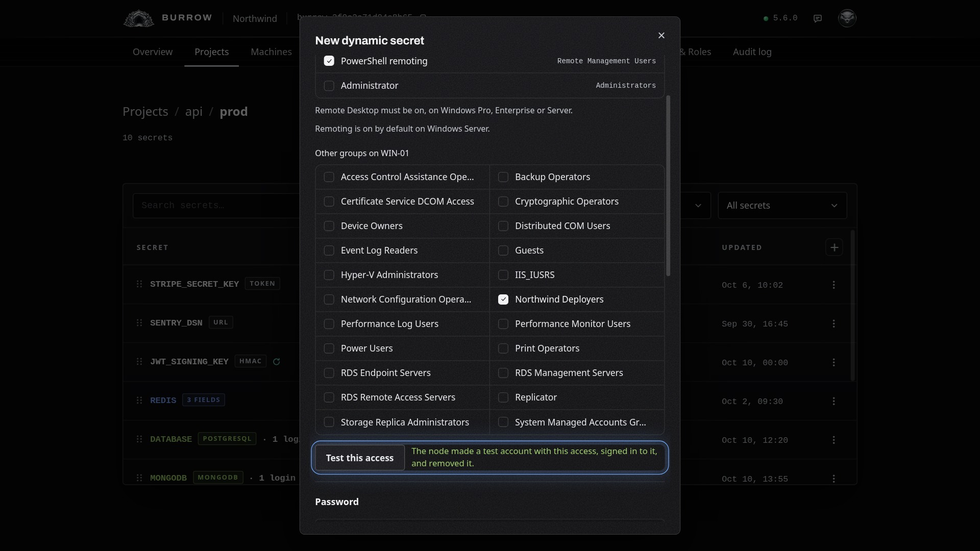This screenshot has width=980, height=551.
Task: Grab the drag handle of STRIPE_SECRET_KEY
Action: pyautogui.click(x=139, y=284)
